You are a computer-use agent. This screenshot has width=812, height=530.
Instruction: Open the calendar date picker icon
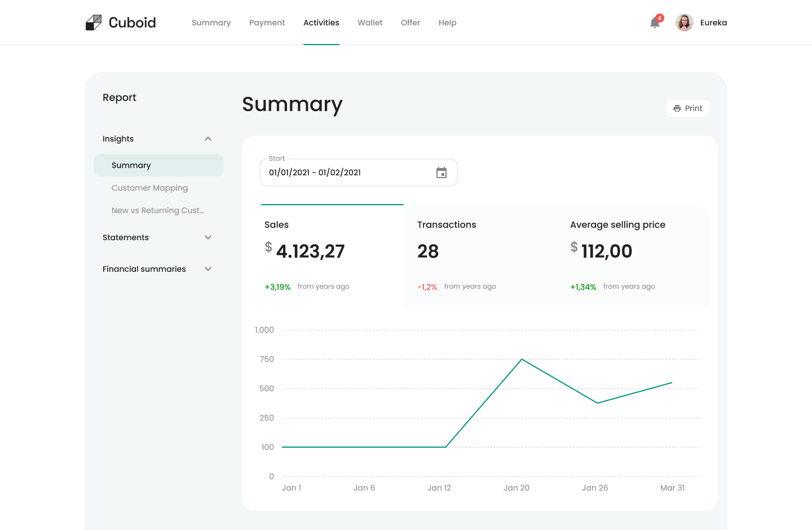click(442, 173)
